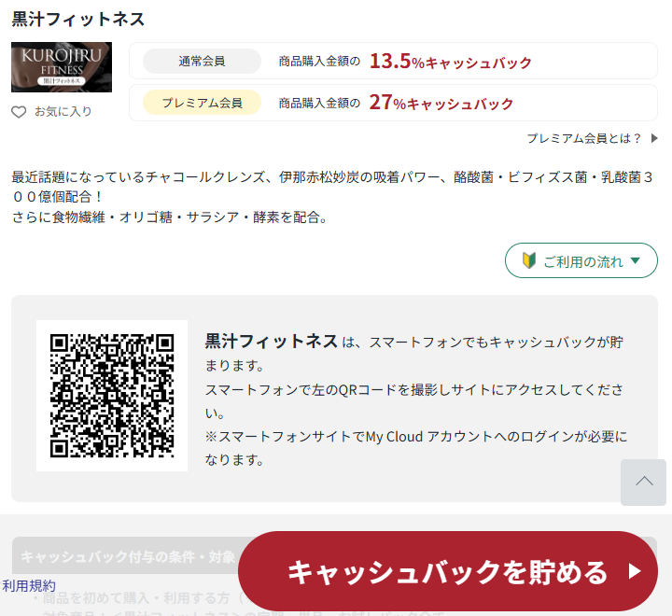Viewport: 672px width, 616px height.
Task: Expand the ご利用の流れ dropdown
Action: pyautogui.click(x=581, y=261)
